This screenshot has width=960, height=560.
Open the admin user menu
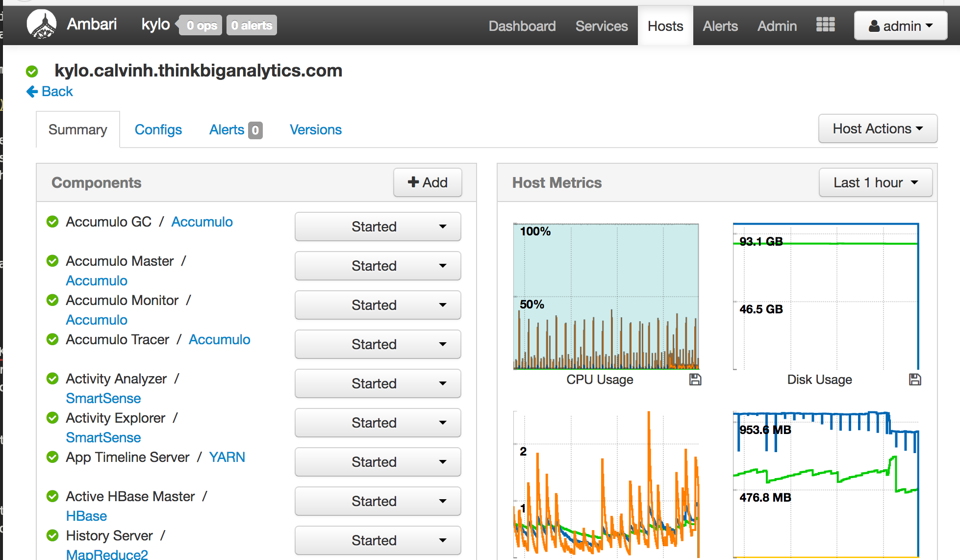pyautogui.click(x=901, y=26)
